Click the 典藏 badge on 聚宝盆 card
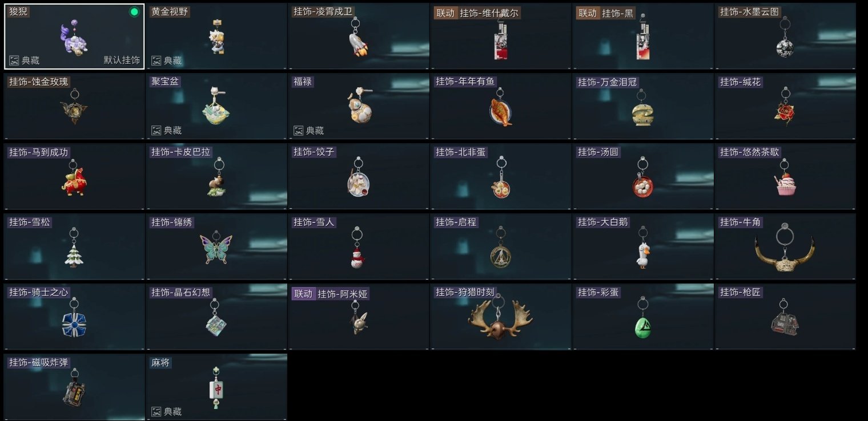 [167, 131]
